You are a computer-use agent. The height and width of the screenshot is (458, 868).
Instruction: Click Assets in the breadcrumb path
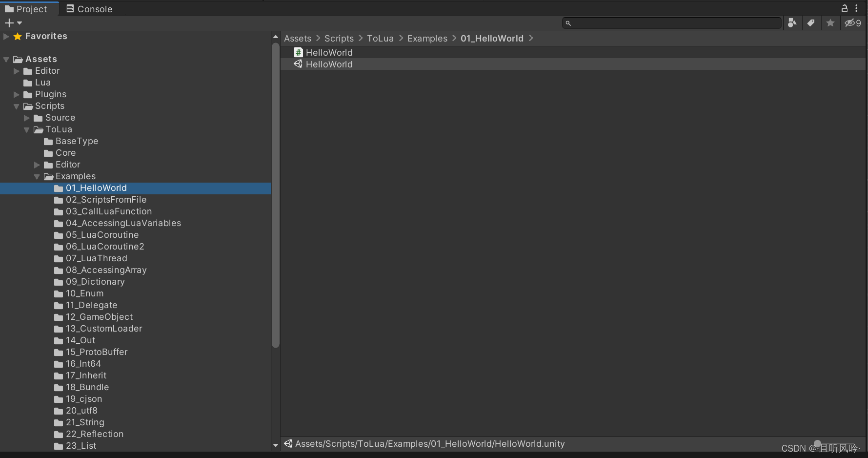pos(298,38)
